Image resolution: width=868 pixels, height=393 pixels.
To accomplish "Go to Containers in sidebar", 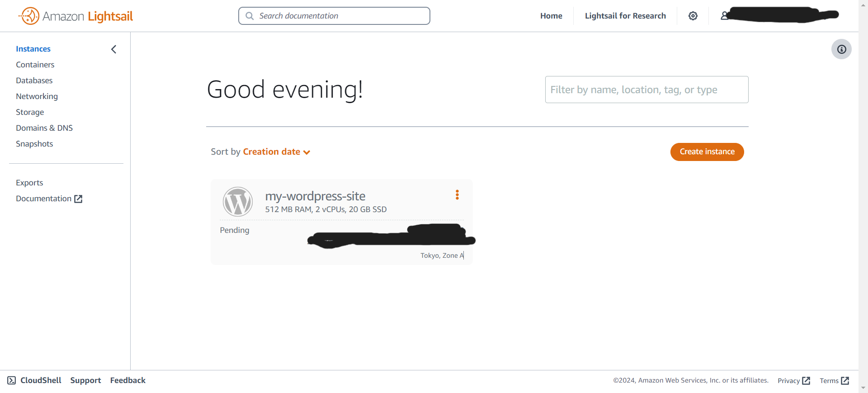I will [35, 65].
